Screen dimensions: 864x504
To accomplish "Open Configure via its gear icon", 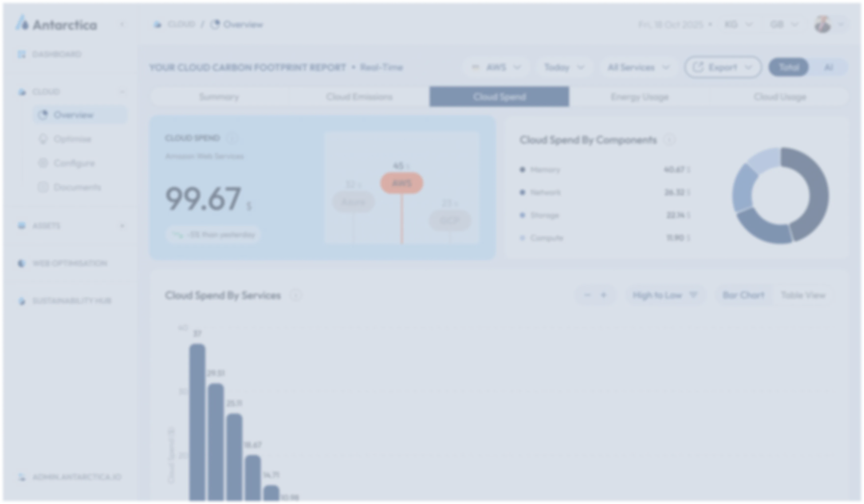I will click(43, 163).
